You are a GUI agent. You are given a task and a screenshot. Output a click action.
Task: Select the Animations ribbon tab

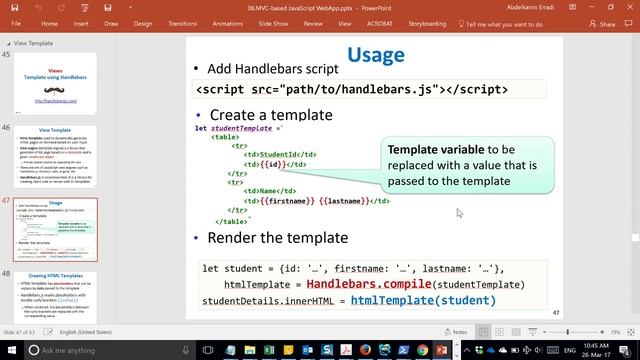point(227,24)
